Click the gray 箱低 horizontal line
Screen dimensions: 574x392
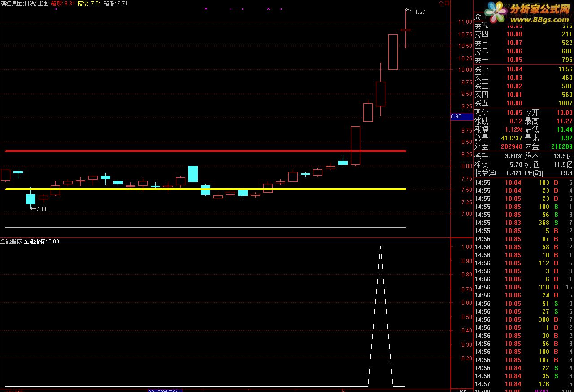[205, 228]
